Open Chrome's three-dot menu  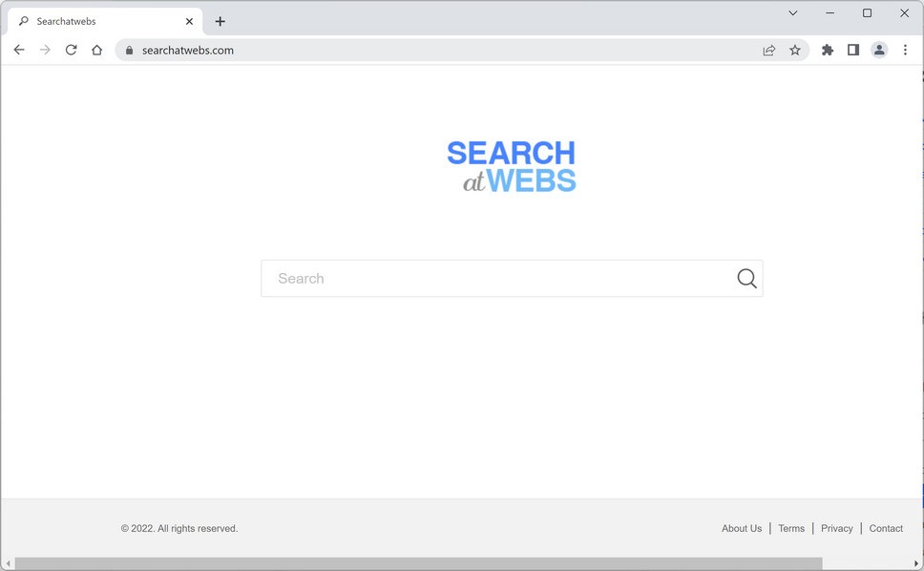(x=905, y=50)
